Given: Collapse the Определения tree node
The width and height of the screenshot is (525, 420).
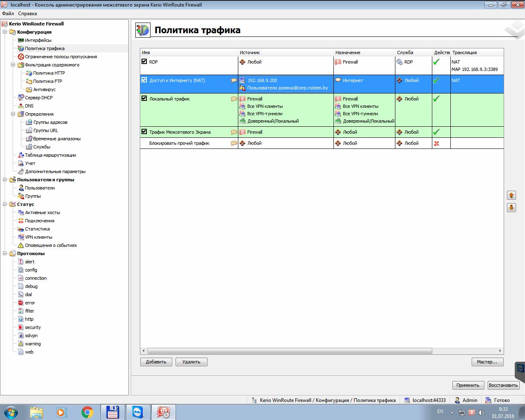Looking at the screenshot, I should pyautogui.click(x=13, y=114).
